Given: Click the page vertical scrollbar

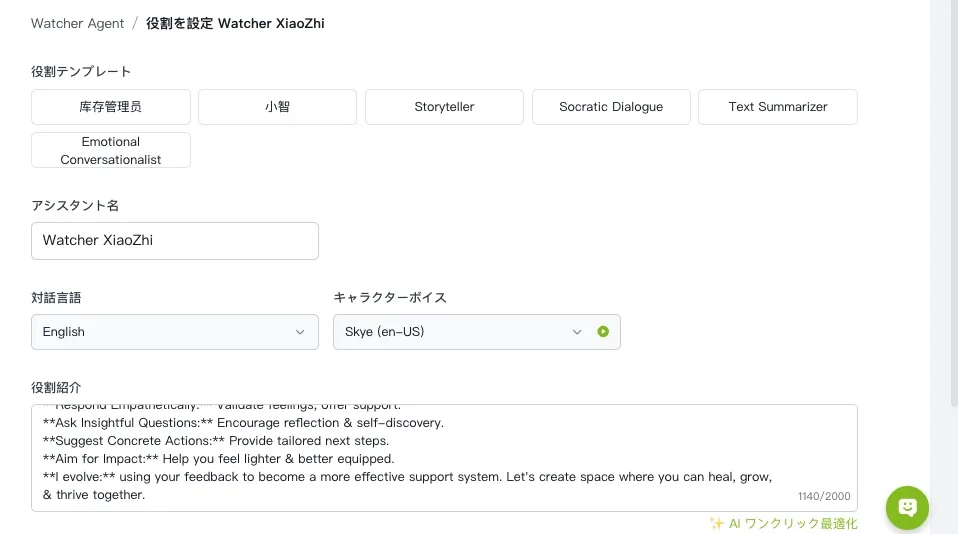Looking at the screenshot, I should coord(954,203).
